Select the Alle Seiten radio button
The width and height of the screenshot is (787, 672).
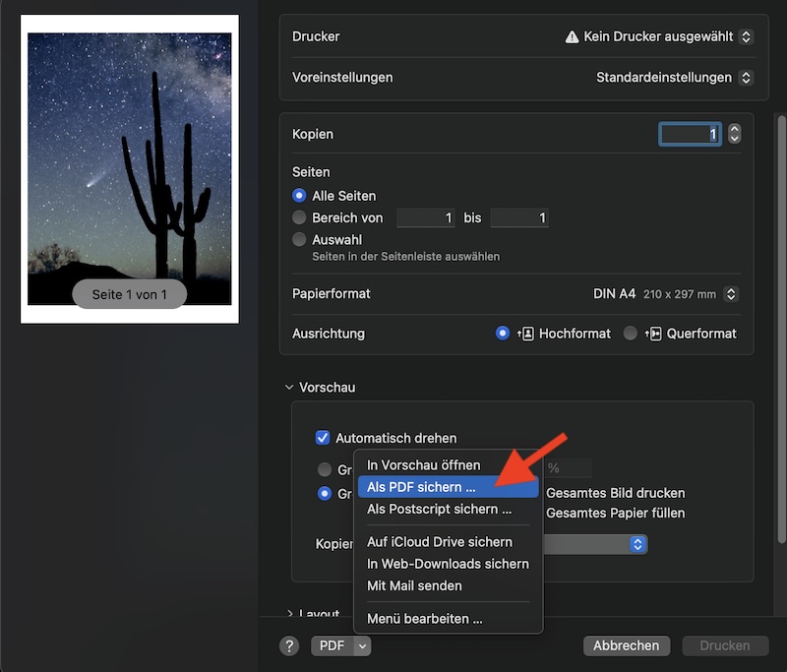pos(299,196)
